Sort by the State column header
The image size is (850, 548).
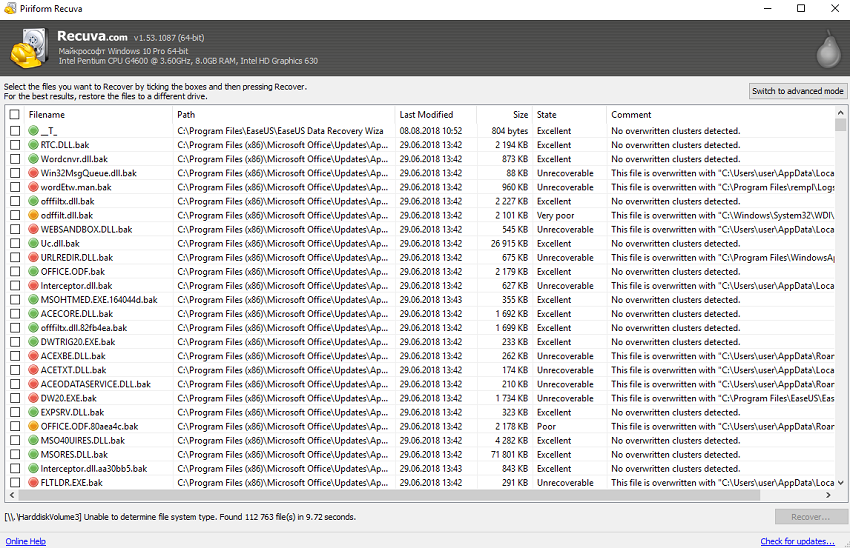pyautogui.click(x=547, y=115)
